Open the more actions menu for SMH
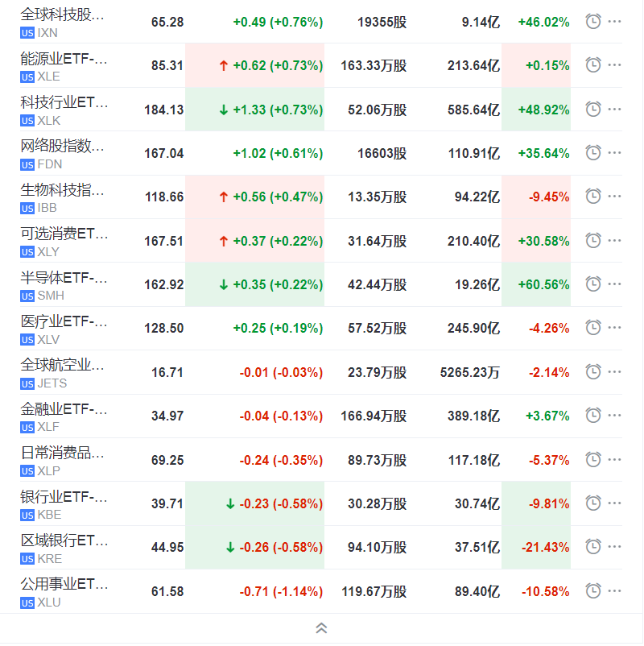 (x=614, y=283)
